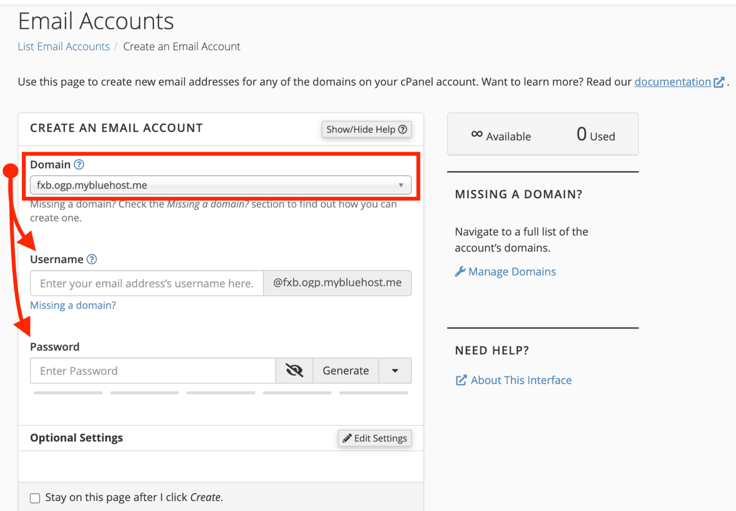The height and width of the screenshot is (511, 736).
Task: Open the Domain dropdown fxb.ogp.mybluehost.me
Action: click(x=221, y=185)
